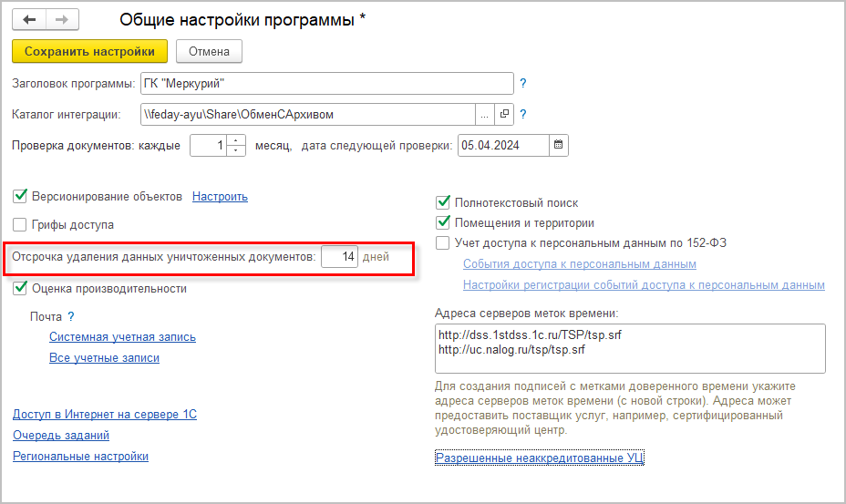Open help for the program title field
This screenshot has height=504, width=846.
point(523,84)
